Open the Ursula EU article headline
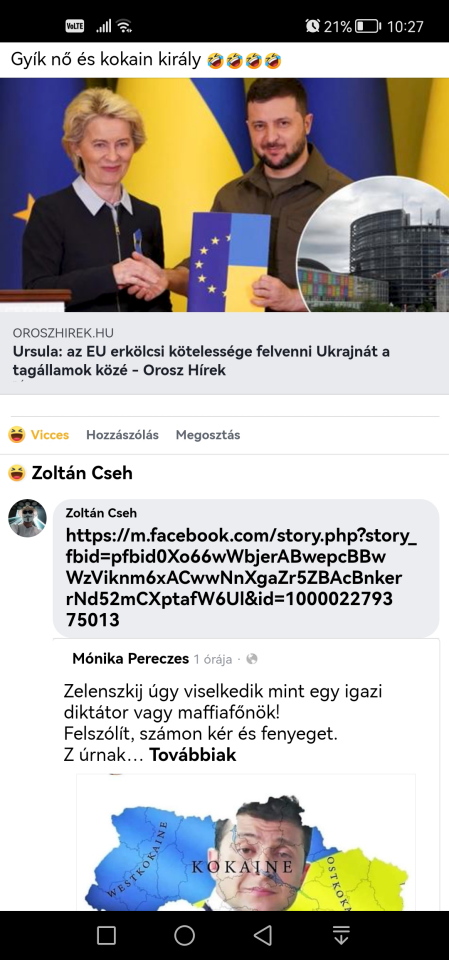 201,361
